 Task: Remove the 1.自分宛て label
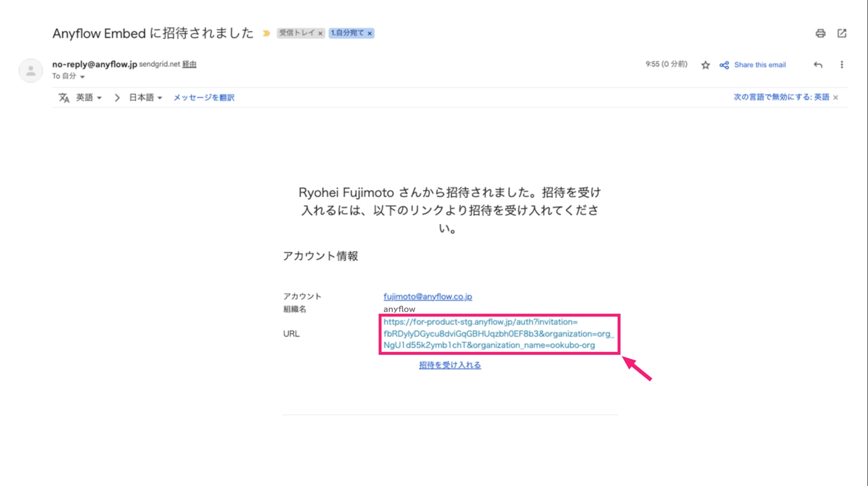click(370, 34)
